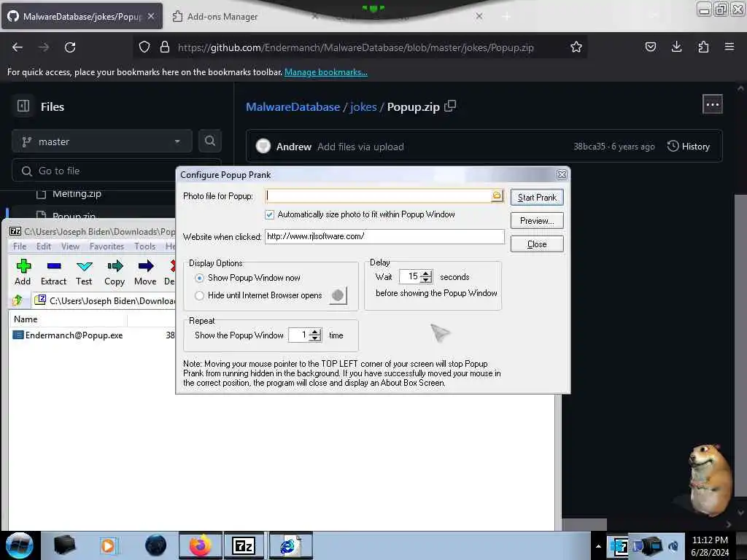This screenshot has width=747, height=560.
Task: Select Endermanch@Popup.exe in 7-Zip list
Action: click(74, 335)
